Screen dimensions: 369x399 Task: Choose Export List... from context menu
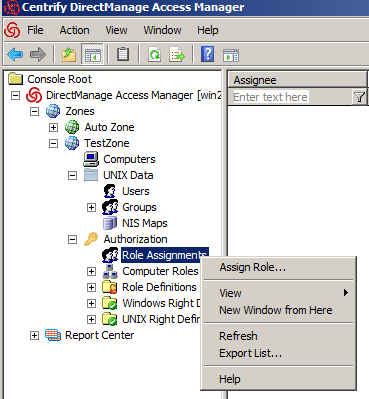click(x=278, y=353)
